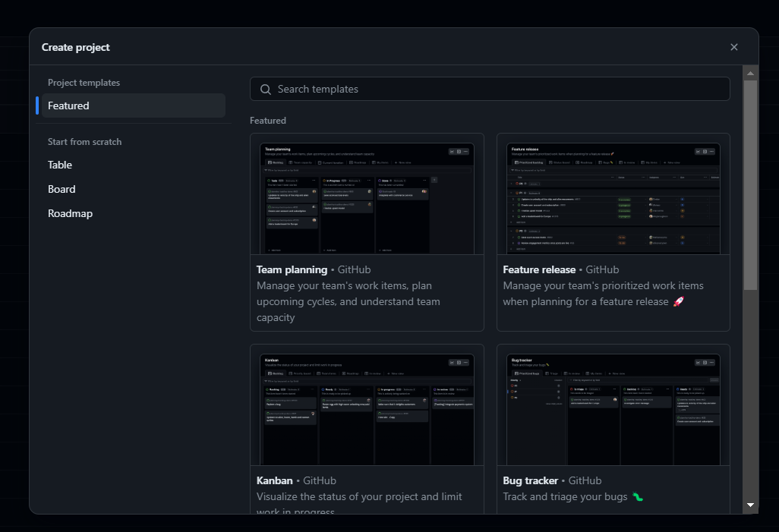Close the Create project dialog

click(x=733, y=47)
